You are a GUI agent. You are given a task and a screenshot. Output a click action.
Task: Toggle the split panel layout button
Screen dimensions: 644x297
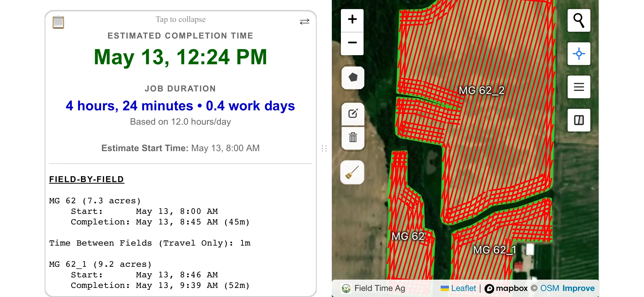click(x=579, y=120)
